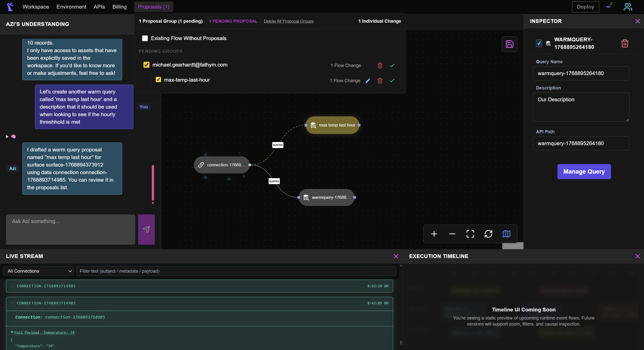Delete the michael.gearhardt@fathym.com proposal group
The width and height of the screenshot is (644, 350).
pos(380,66)
